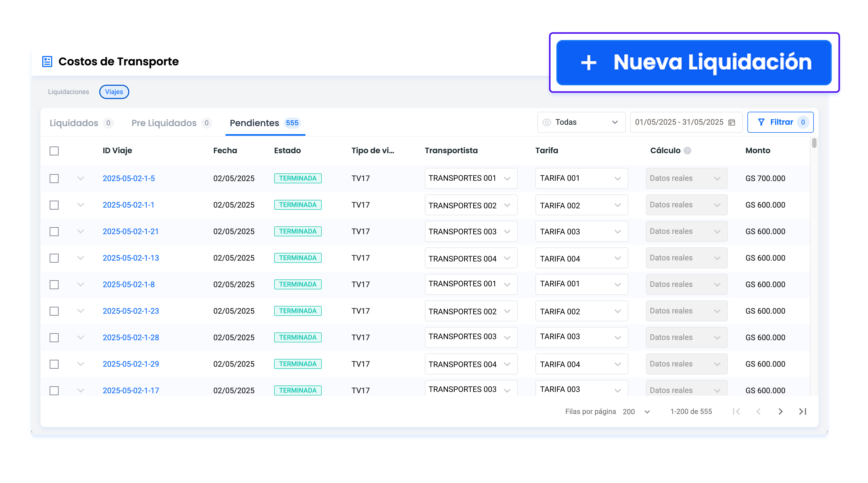868x483 pixels.
Task: Click the Monto column header
Action: (758, 151)
